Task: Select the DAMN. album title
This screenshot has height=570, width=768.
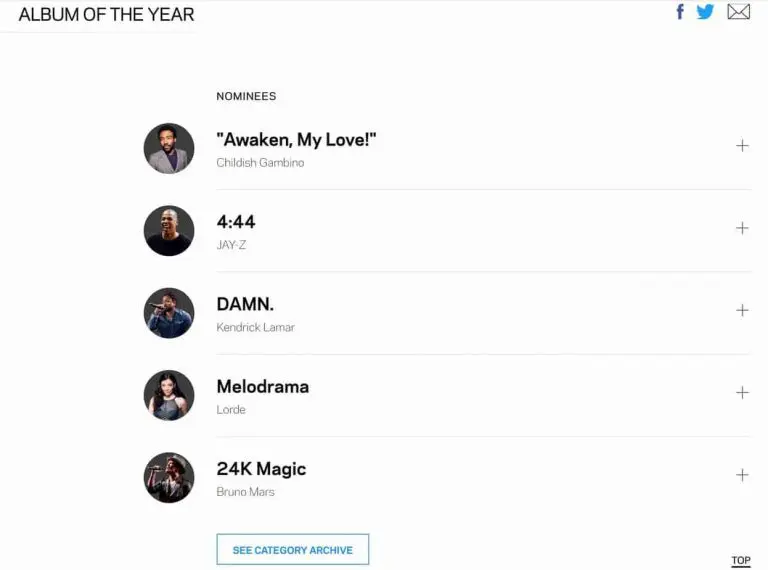Action: pos(245,304)
